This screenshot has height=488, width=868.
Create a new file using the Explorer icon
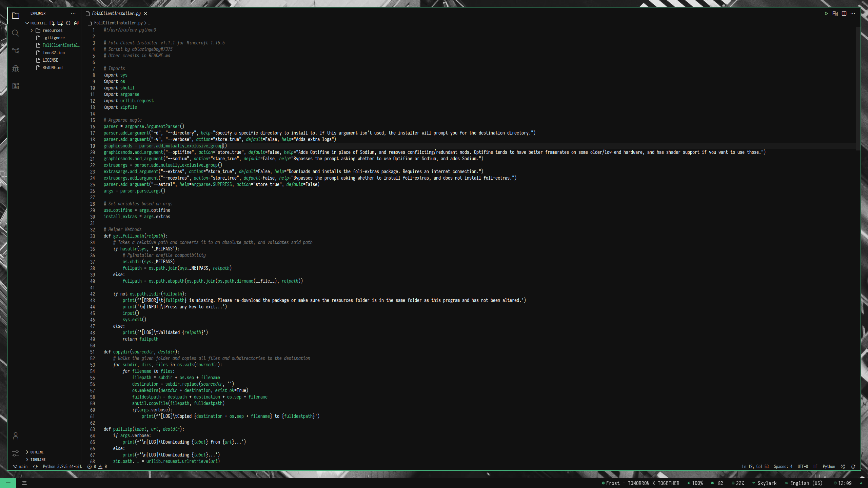point(52,23)
